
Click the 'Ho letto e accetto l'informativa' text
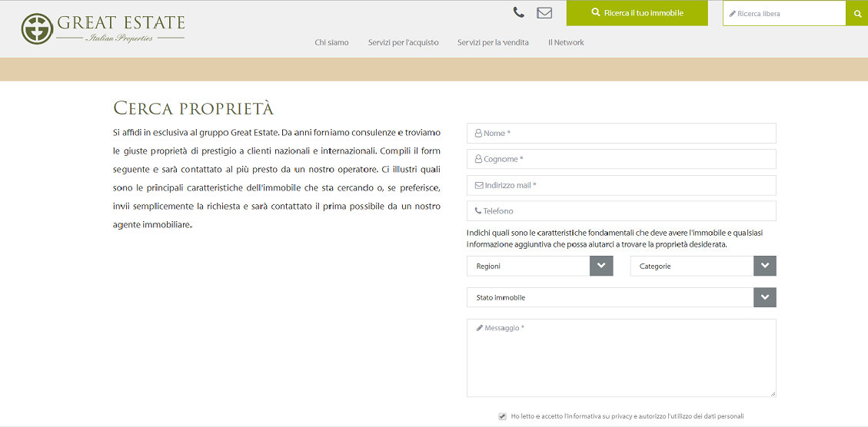(627, 416)
